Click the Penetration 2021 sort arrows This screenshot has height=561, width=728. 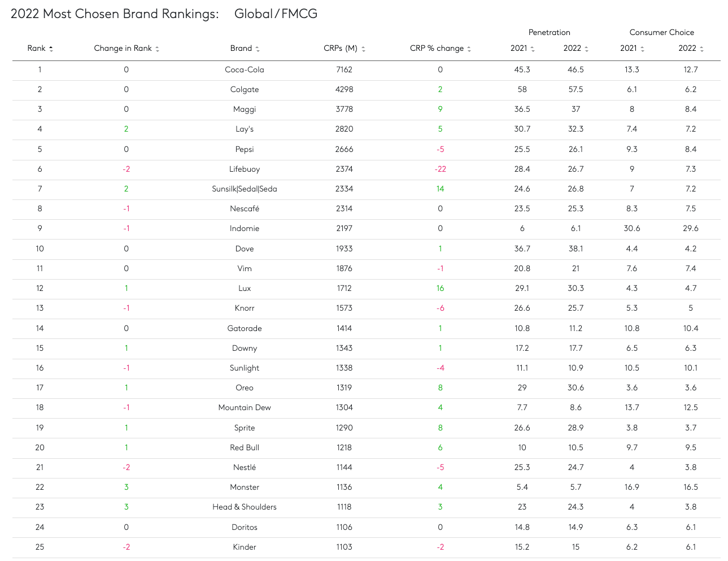tap(533, 49)
